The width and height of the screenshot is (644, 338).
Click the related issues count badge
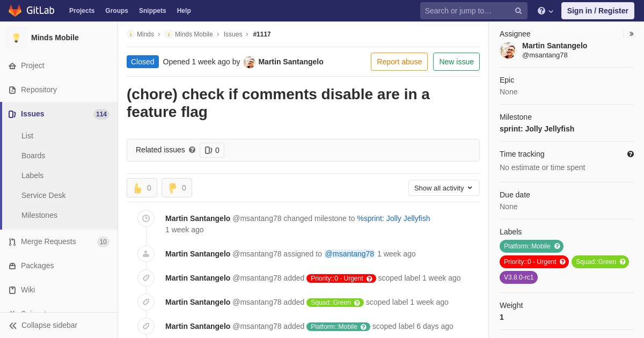pos(212,150)
